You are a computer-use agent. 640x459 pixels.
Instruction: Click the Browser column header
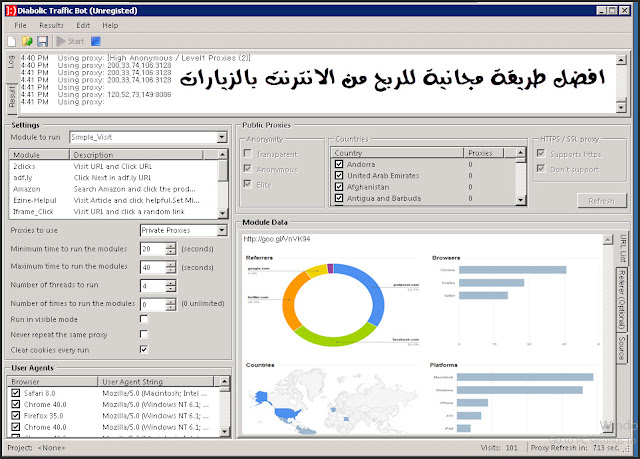(53, 381)
